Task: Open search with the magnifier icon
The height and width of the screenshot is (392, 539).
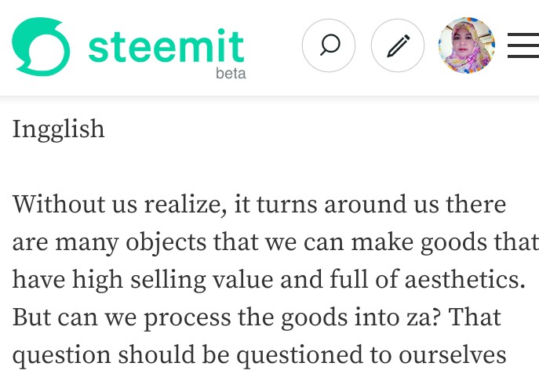Action: coord(329,45)
